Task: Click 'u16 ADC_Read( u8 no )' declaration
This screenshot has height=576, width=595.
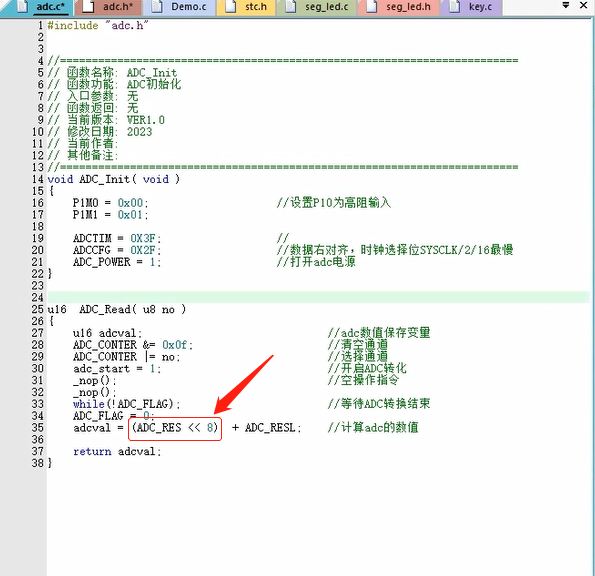Action: point(117,310)
